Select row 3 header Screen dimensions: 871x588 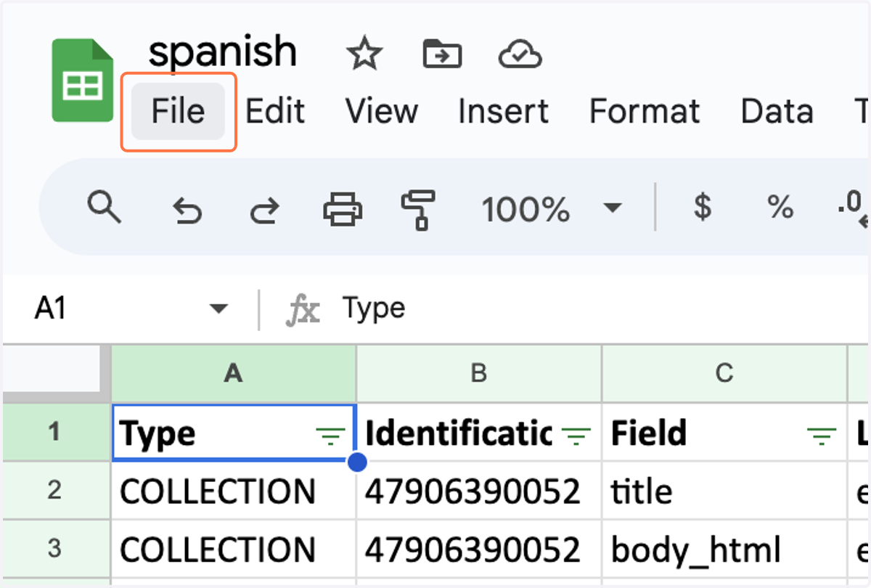coord(55,549)
